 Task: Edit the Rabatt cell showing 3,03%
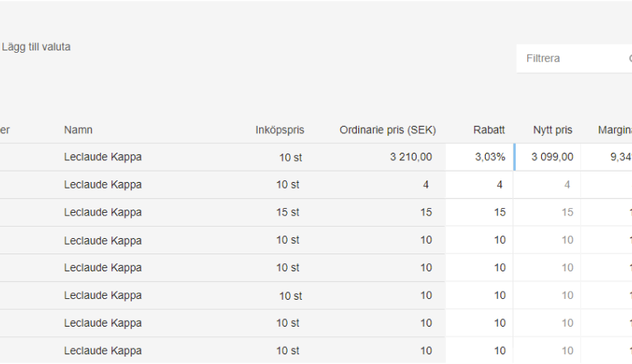point(480,158)
